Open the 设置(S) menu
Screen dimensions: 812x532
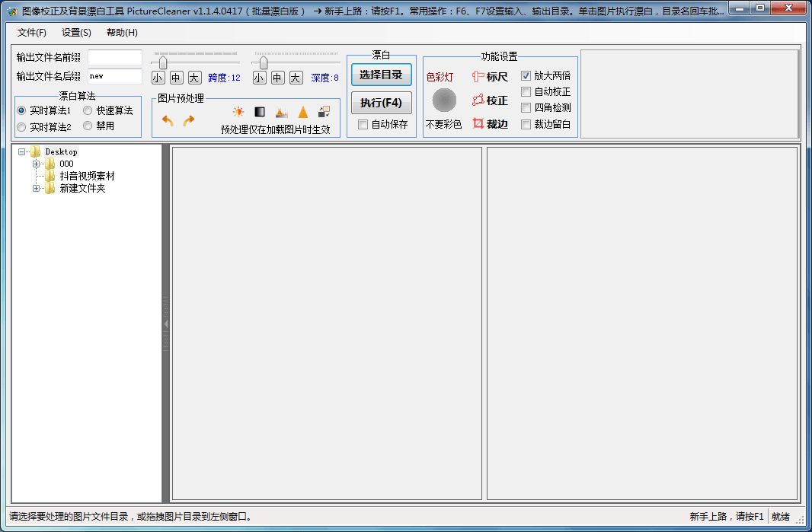click(76, 33)
